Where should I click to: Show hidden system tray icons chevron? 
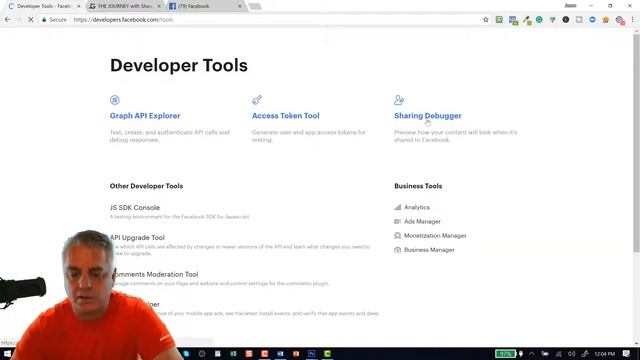coord(531,354)
